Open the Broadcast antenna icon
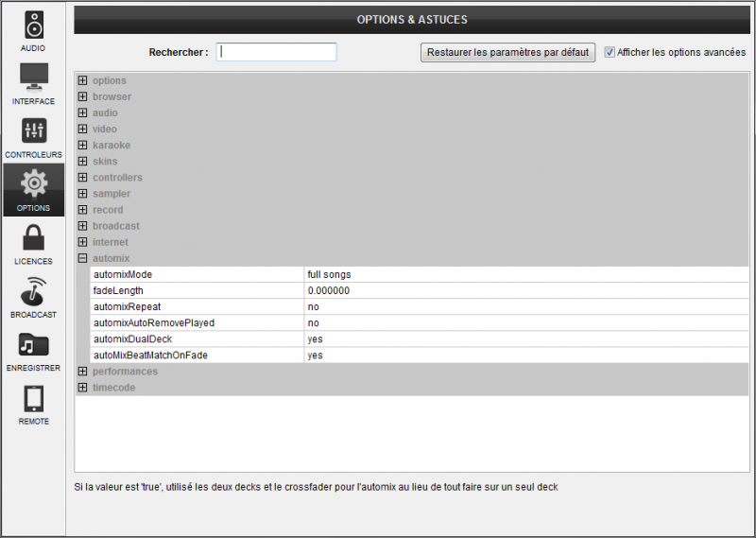This screenshot has height=538, width=756. [x=33, y=291]
